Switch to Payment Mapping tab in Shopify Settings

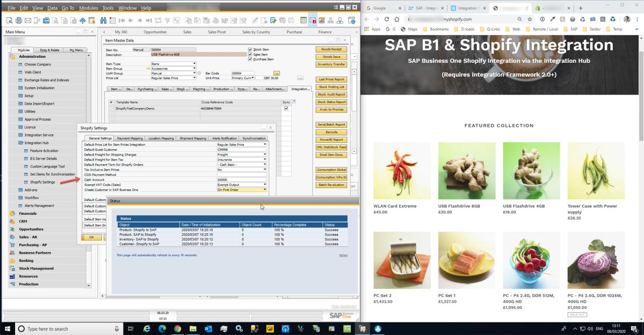(x=130, y=138)
